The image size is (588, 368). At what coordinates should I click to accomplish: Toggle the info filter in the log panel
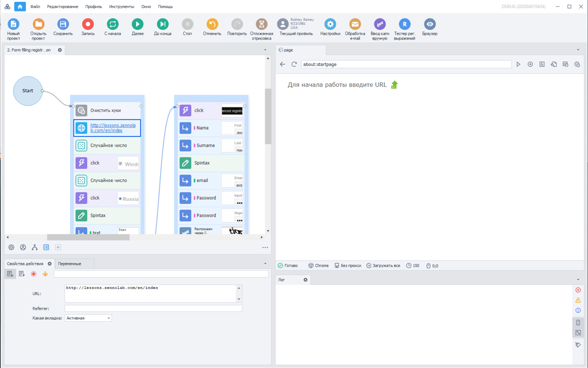578,311
